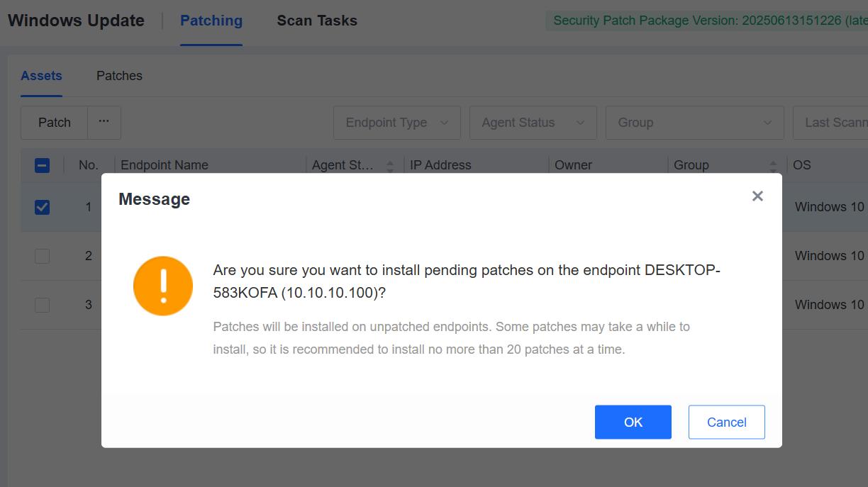This screenshot has height=487, width=868.
Task: Click the Endpoint Name column header
Action: point(165,165)
